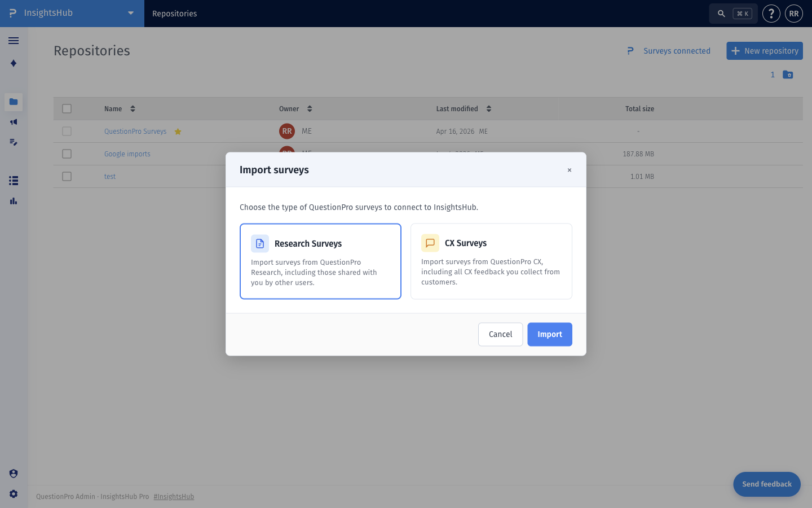Click the Send feedback button
Viewport: 812px width, 508px height.
[x=767, y=484]
